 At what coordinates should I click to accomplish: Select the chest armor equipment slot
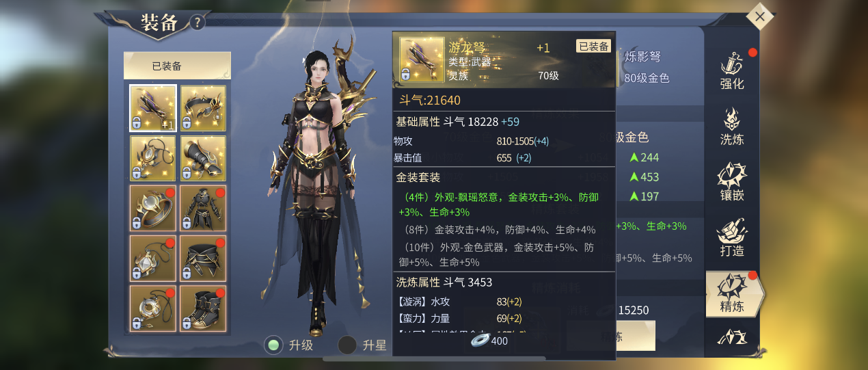tap(203, 208)
